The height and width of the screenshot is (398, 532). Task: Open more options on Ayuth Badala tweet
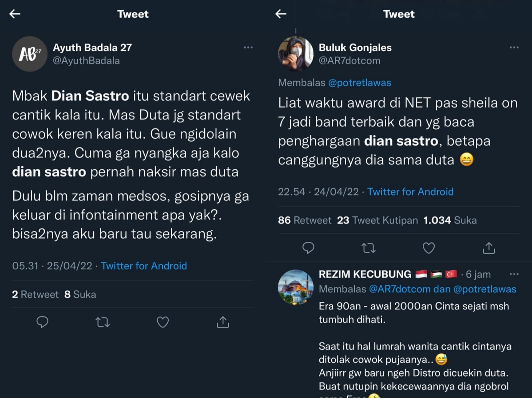tap(248, 47)
